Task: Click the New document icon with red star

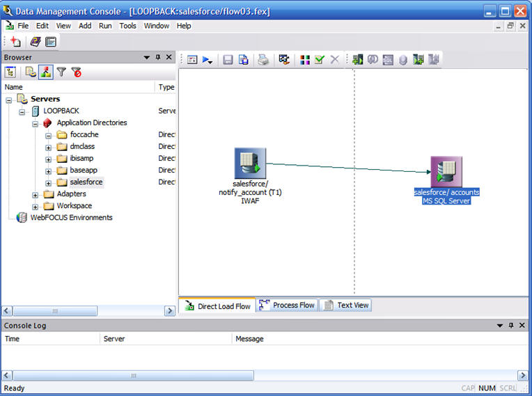Action: pyautogui.click(x=15, y=42)
